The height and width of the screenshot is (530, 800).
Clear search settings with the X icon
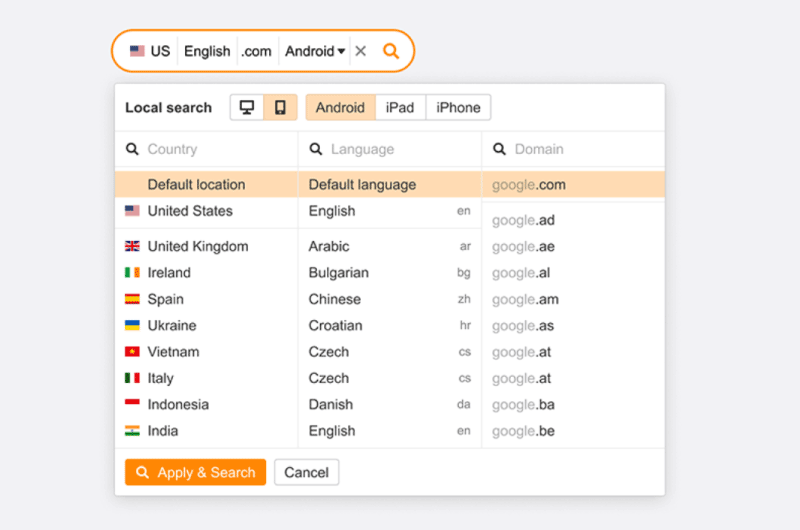tap(361, 51)
